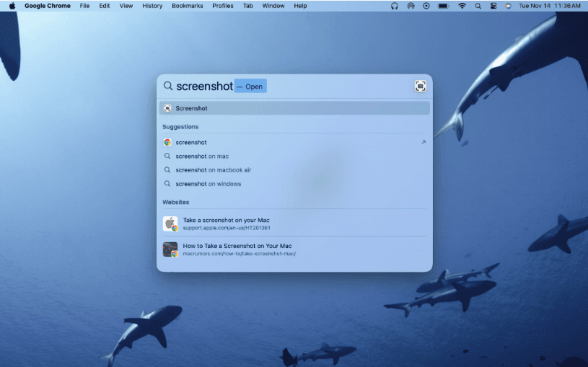Open the Wi-Fi status menu
Screen dimensions: 588x367
point(462,6)
